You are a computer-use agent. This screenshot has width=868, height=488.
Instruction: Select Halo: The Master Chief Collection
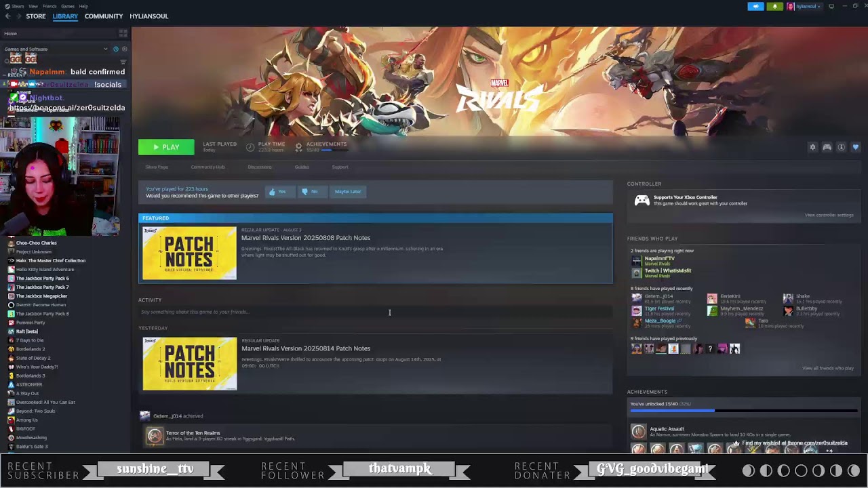click(51, 260)
